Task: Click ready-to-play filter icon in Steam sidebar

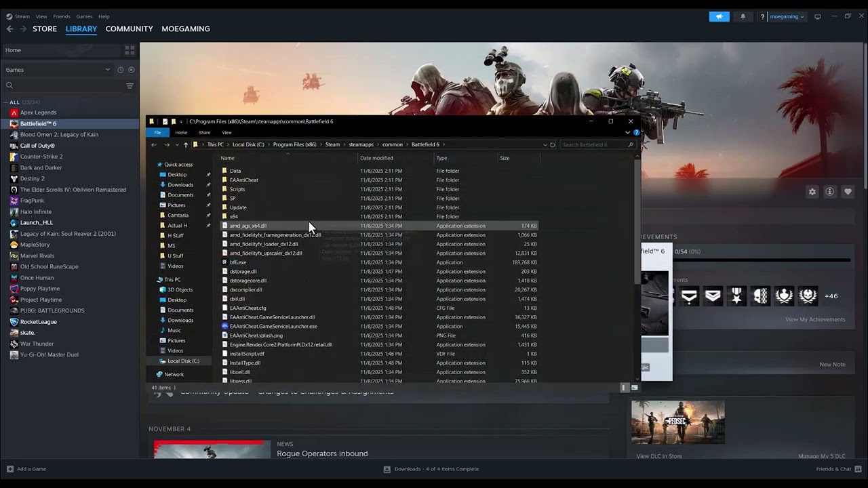Action: [x=131, y=70]
